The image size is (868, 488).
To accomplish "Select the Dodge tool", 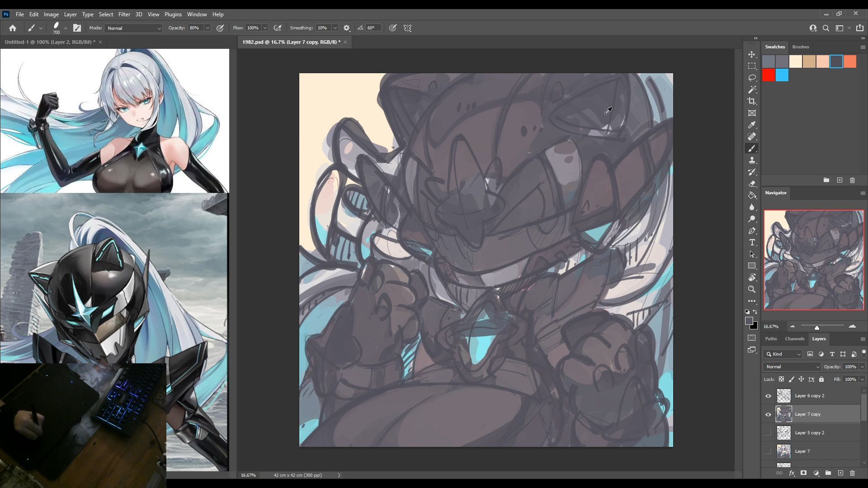I will [x=752, y=219].
